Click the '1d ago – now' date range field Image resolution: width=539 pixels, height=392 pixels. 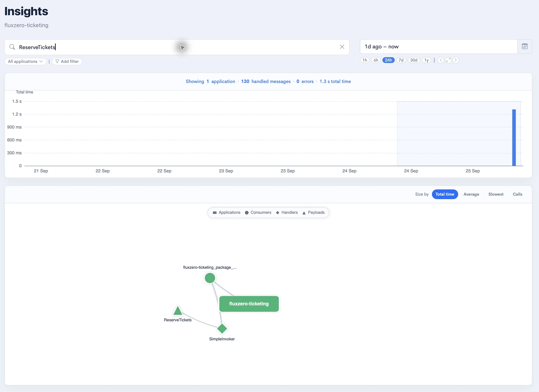click(x=439, y=47)
